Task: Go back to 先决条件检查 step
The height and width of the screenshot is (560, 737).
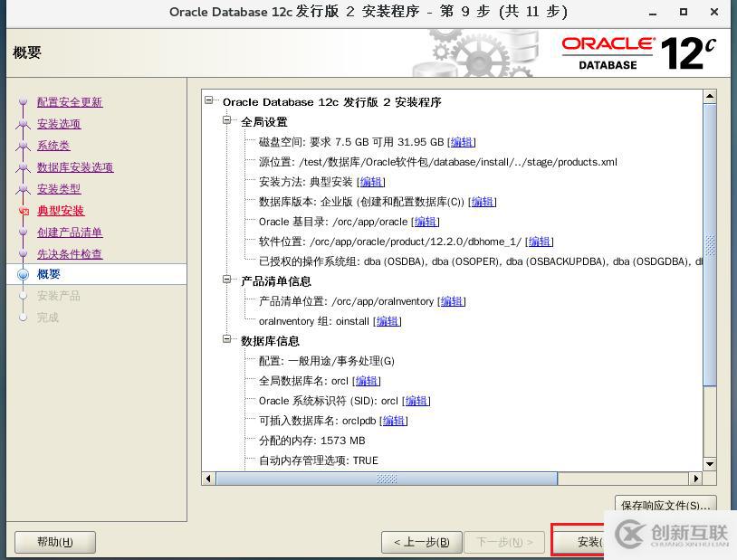Action: click(x=70, y=253)
